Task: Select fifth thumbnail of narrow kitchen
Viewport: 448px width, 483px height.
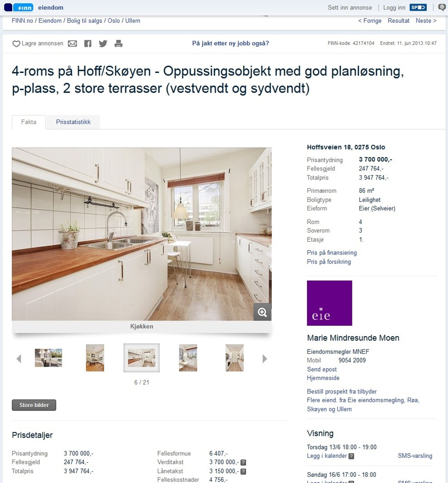Action: pyautogui.click(x=234, y=358)
